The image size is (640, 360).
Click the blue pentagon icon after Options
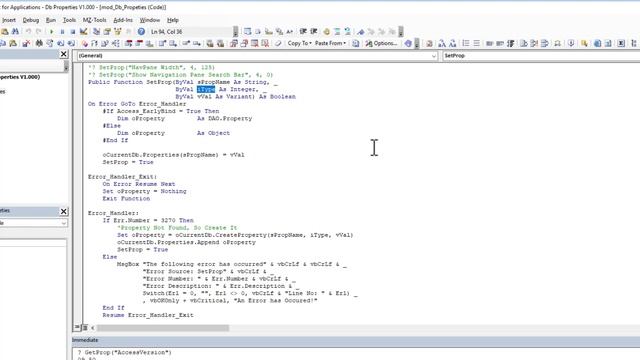point(408,43)
